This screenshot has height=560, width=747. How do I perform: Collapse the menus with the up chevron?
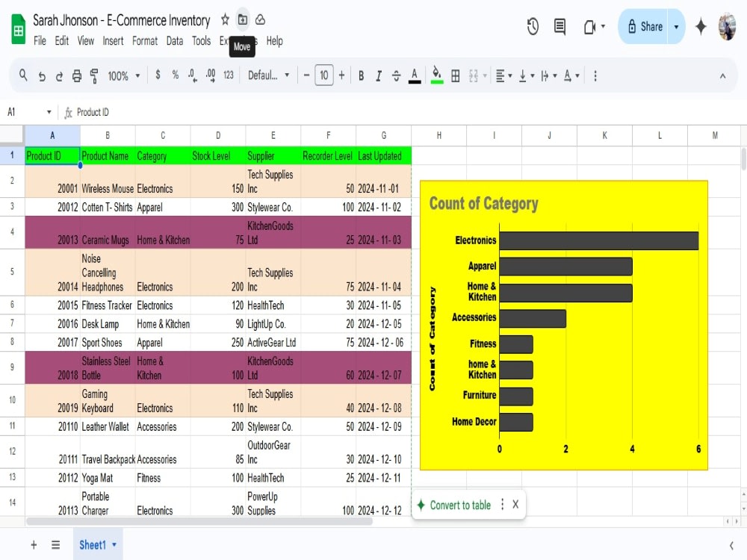pos(722,75)
